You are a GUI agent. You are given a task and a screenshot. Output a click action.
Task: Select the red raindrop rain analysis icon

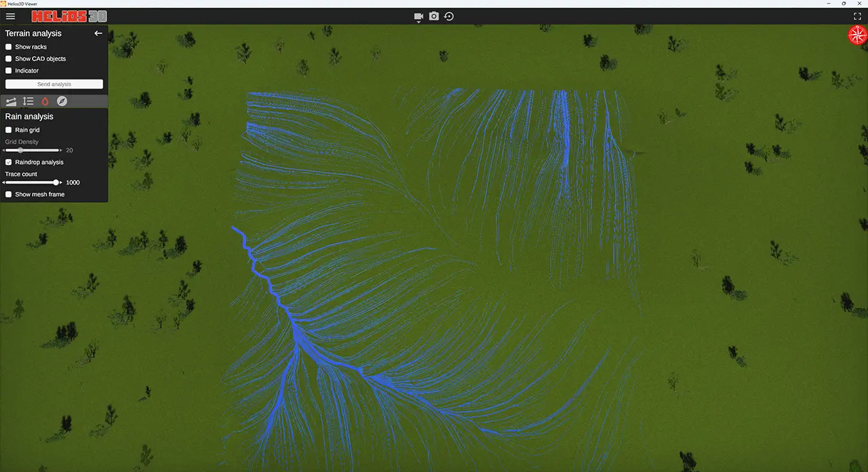[45, 101]
